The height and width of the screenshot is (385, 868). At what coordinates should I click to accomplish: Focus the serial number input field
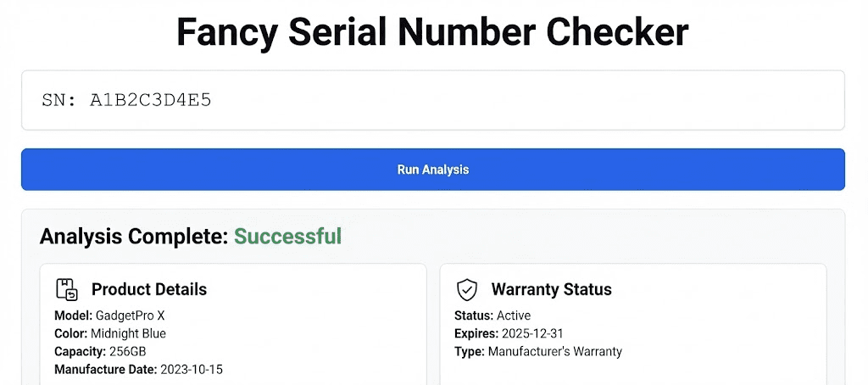(432, 100)
